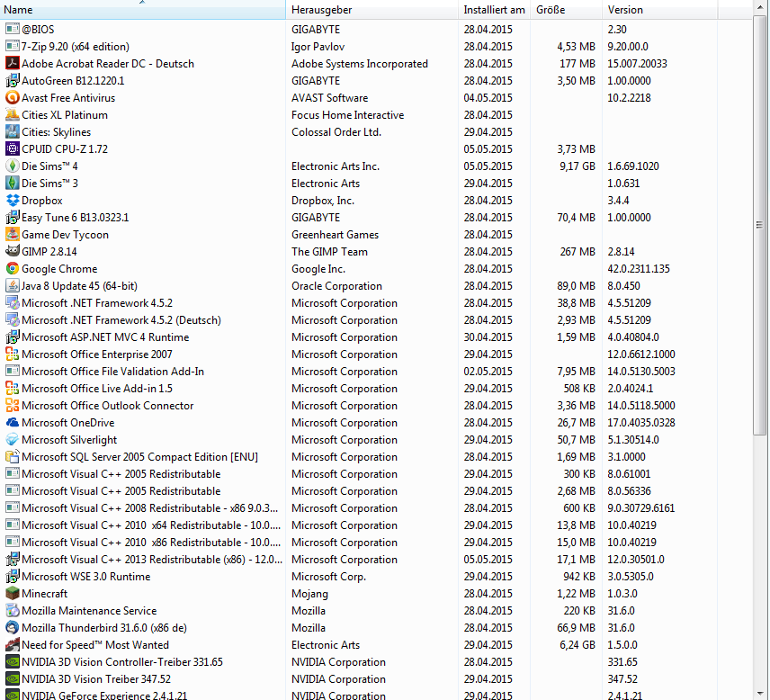Viewport: 770px width, 700px height.
Task: Sort by the Herausgeber column header
Action: pyautogui.click(x=372, y=10)
